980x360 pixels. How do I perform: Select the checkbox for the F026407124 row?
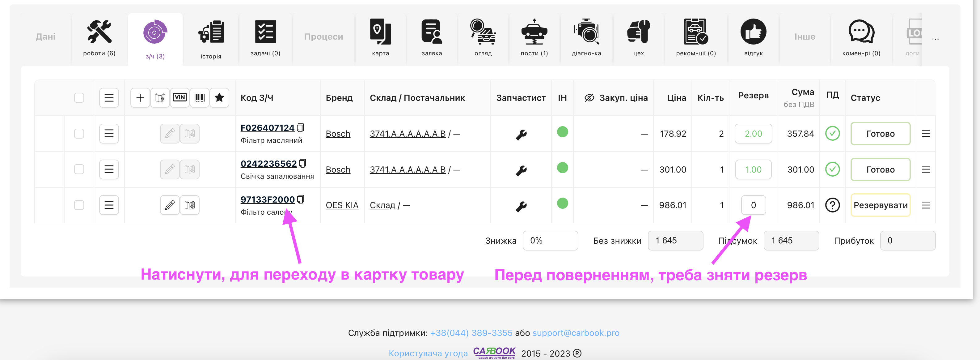(79, 133)
